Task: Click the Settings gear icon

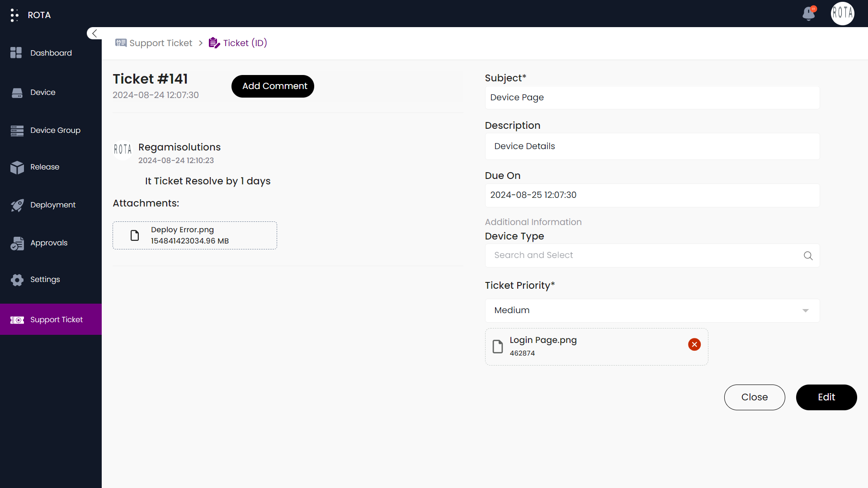Action: point(17,280)
